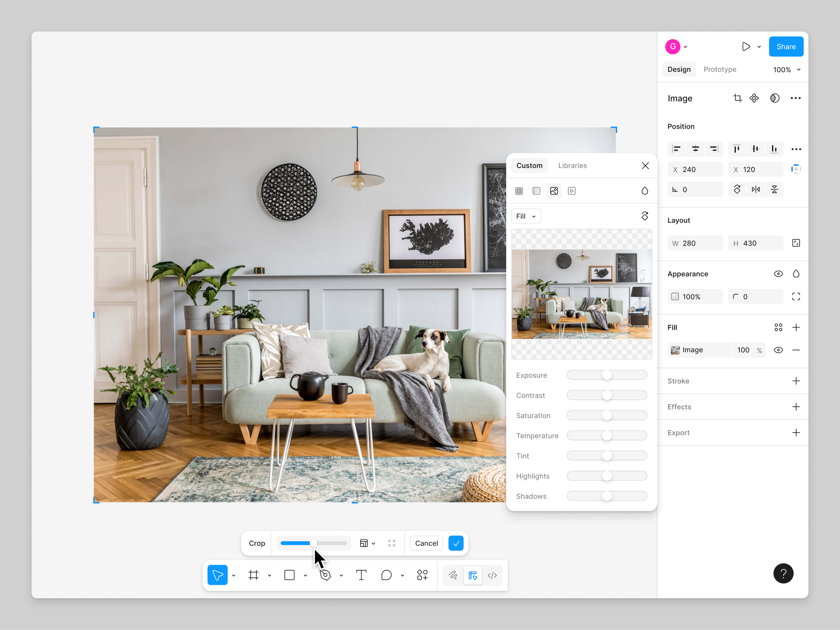The image size is (840, 630).
Task: Open the Actions tool in the toolbar
Action: tap(422, 575)
